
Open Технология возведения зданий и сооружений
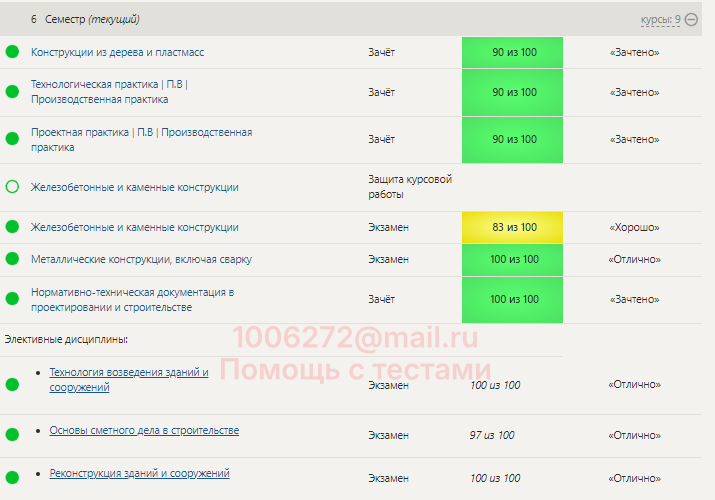pos(128,373)
